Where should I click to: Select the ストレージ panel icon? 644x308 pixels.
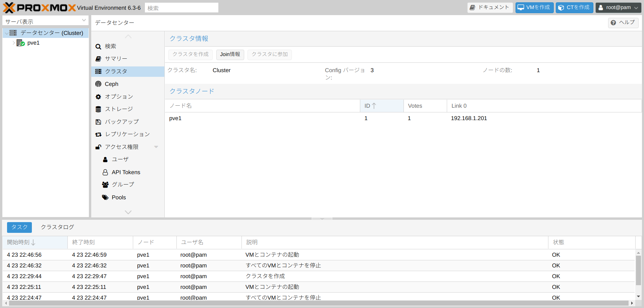(98, 109)
